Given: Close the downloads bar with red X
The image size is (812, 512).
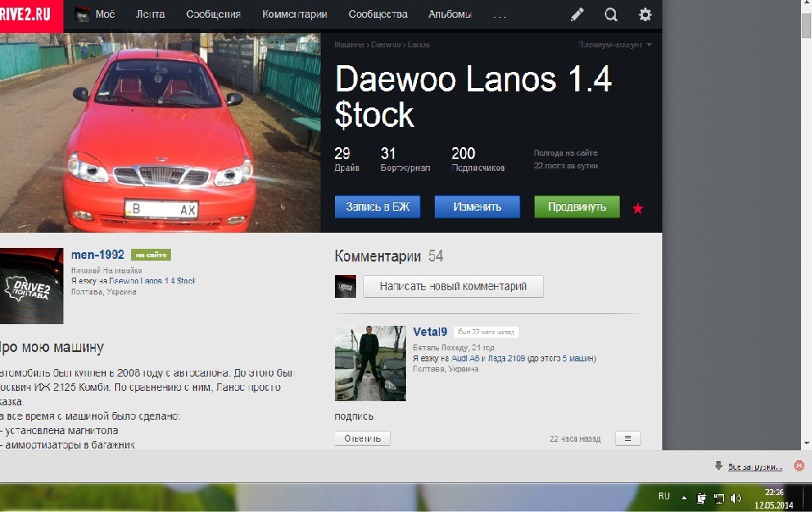Looking at the screenshot, I should click(799, 466).
